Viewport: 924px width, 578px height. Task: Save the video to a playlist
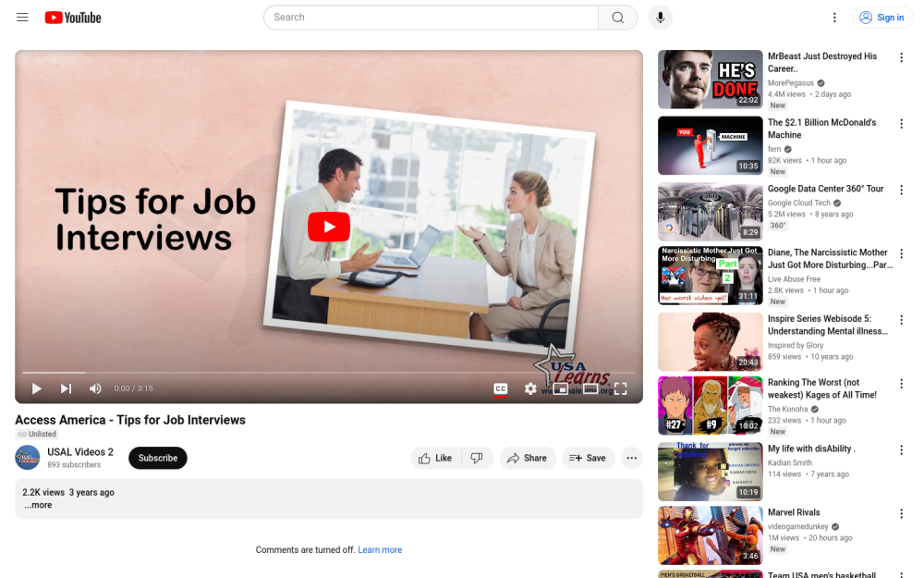[588, 458]
